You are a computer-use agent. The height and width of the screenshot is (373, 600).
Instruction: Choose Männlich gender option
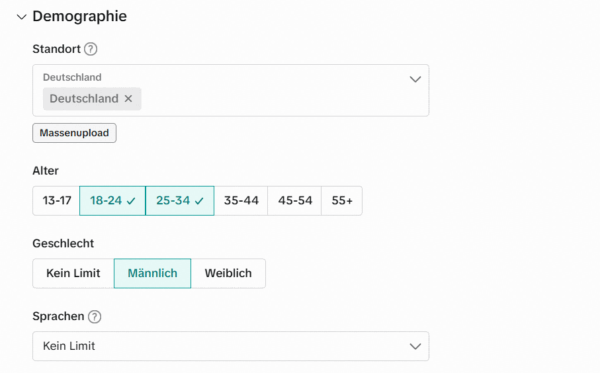(152, 273)
